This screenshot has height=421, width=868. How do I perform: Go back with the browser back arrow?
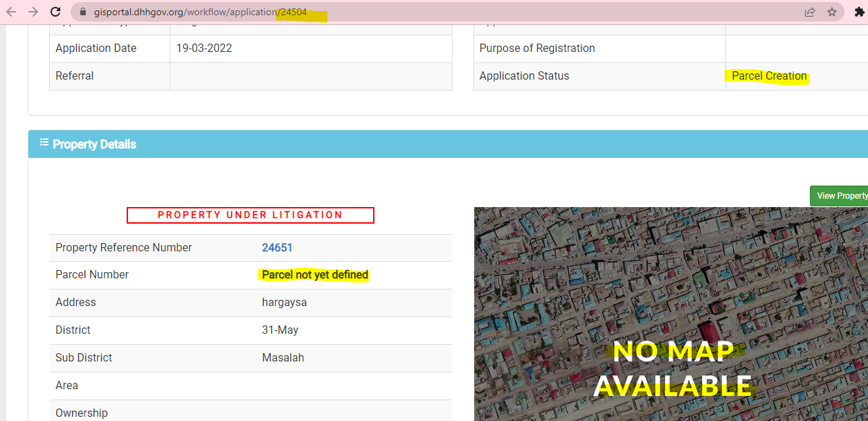point(11,12)
